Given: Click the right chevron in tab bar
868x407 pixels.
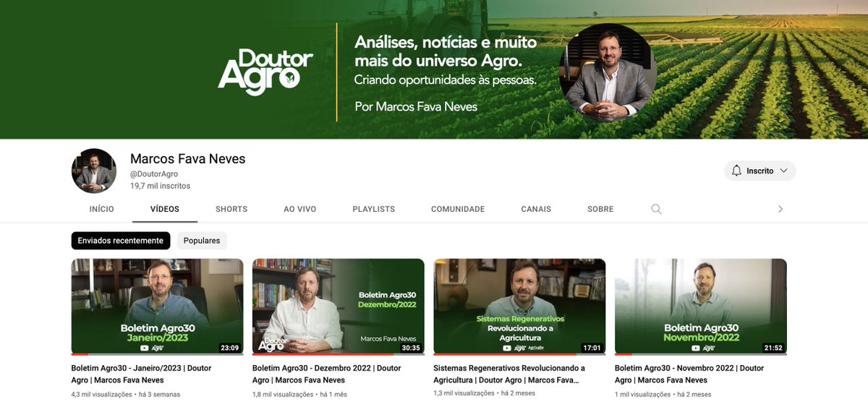Looking at the screenshot, I should [780, 209].
